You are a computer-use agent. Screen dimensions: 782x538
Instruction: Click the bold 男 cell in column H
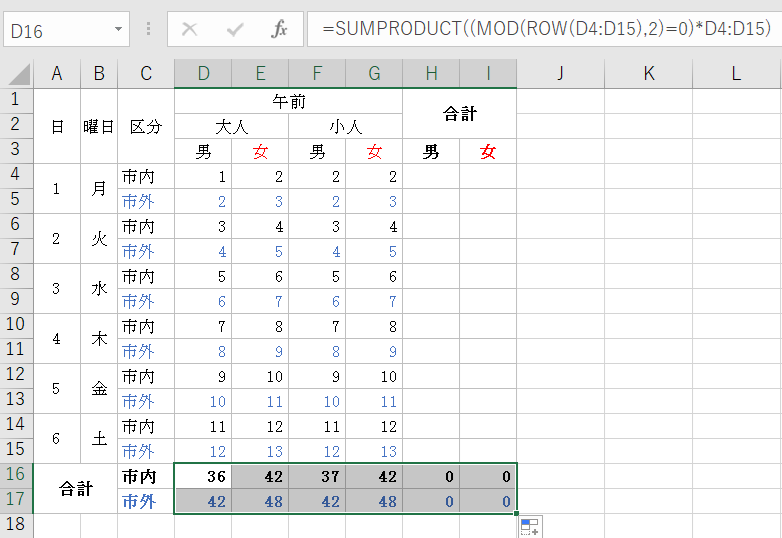coord(431,151)
